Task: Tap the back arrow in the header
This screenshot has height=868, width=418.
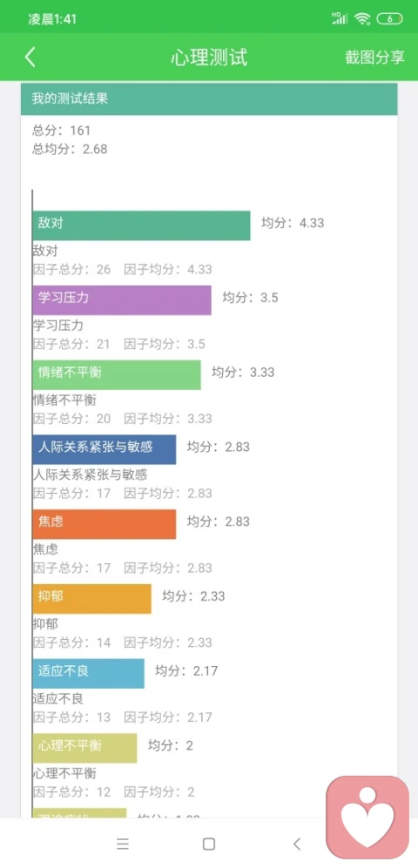Action: point(30,57)
